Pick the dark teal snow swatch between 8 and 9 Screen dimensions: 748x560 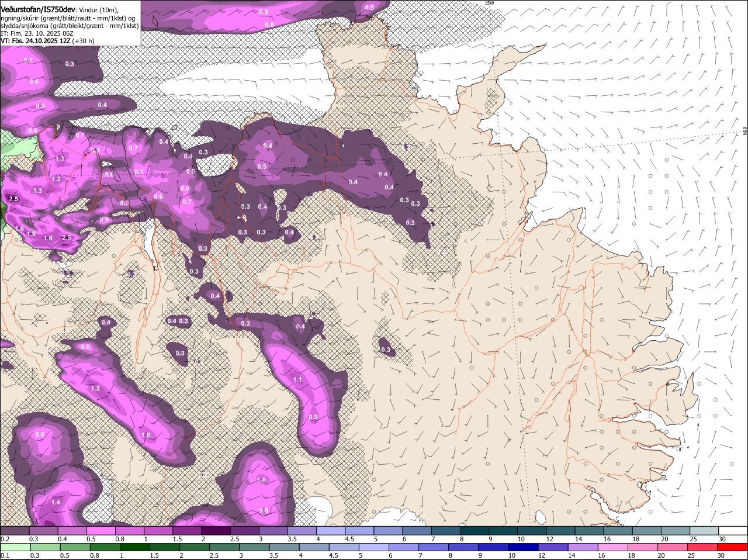coord(475,530)
